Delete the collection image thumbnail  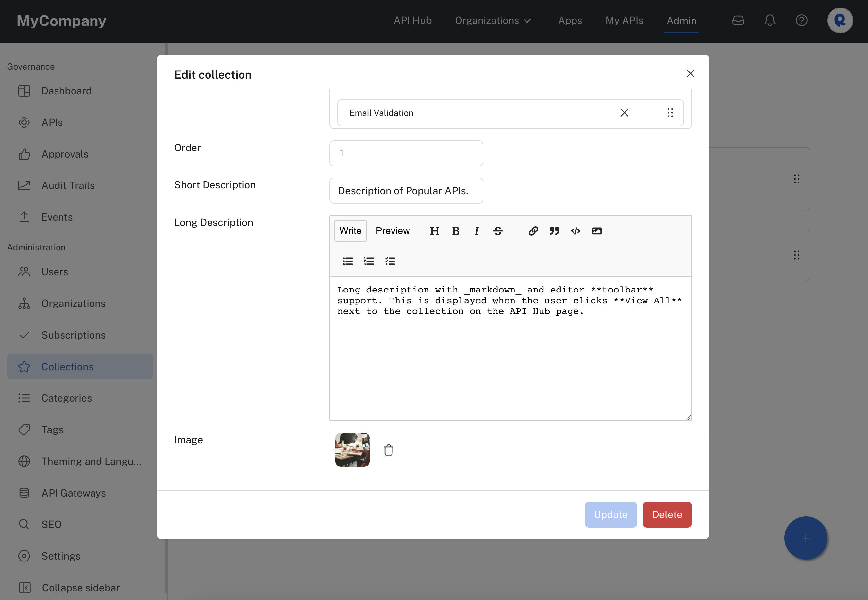pyautogui.click(x=389, y=450)
